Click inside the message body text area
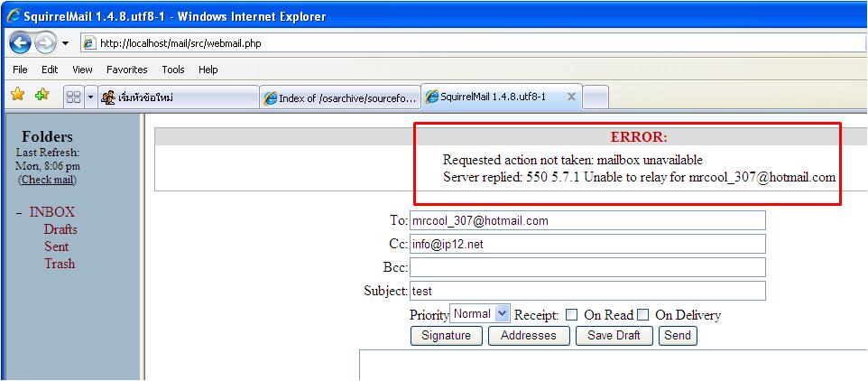Image resolution: width=868 pixels, height=381 pixels. (614, 365)
